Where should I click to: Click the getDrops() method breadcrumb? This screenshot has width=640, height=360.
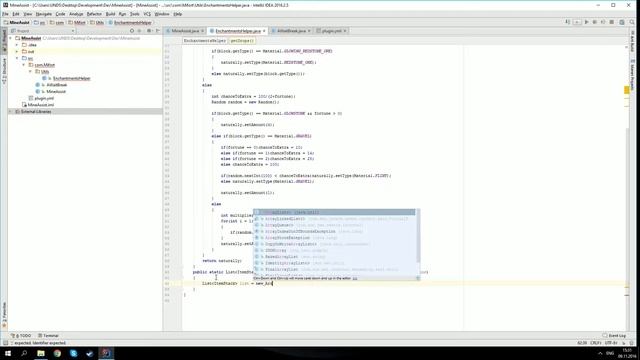pos(242,41)
